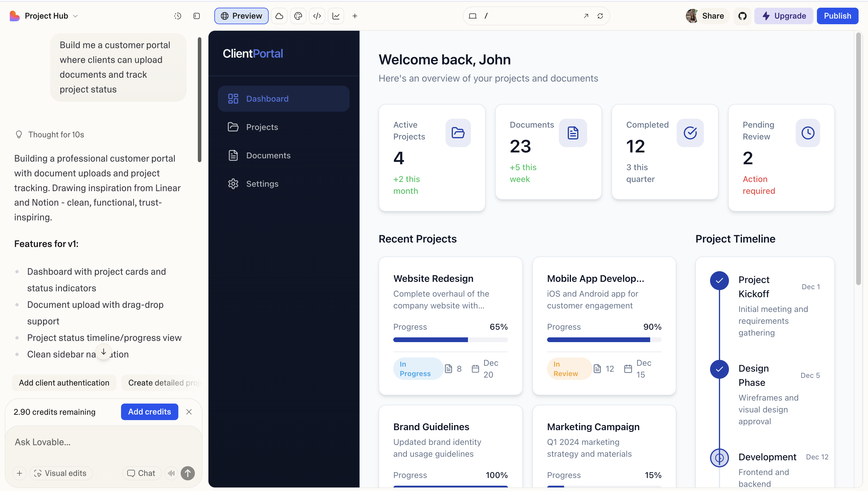868x491 pixels.
Task: Open version history clock icon
Action: coord(177,16)
